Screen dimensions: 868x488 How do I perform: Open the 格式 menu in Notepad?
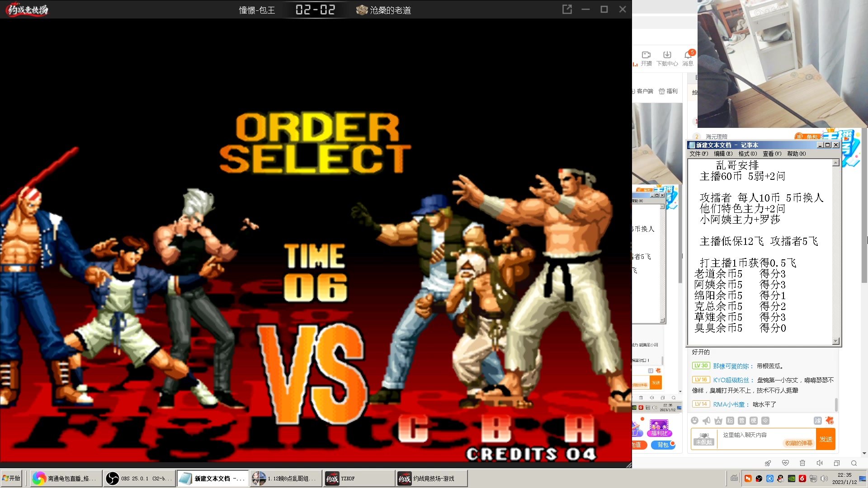click(748, 154)
